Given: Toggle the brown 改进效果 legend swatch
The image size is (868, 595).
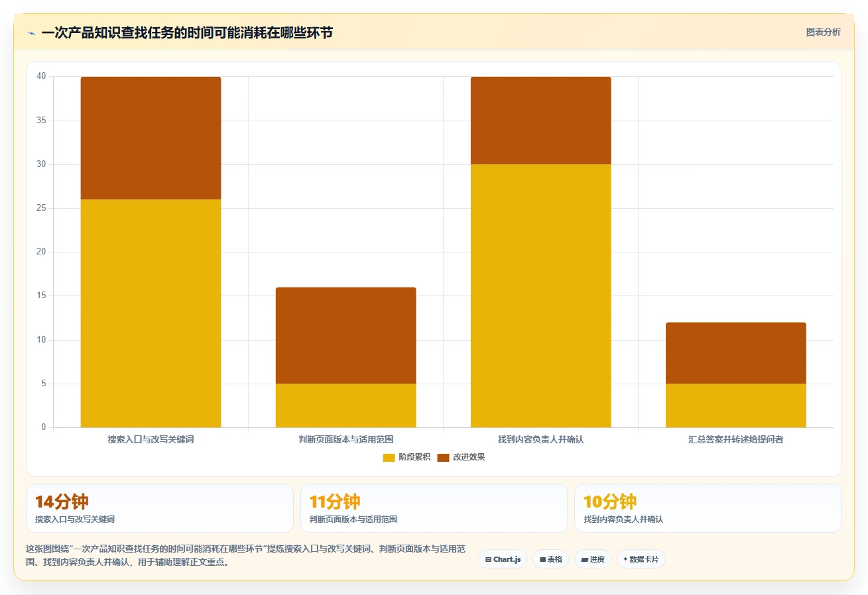Looking at the screenshot, I should pos(443,457).
